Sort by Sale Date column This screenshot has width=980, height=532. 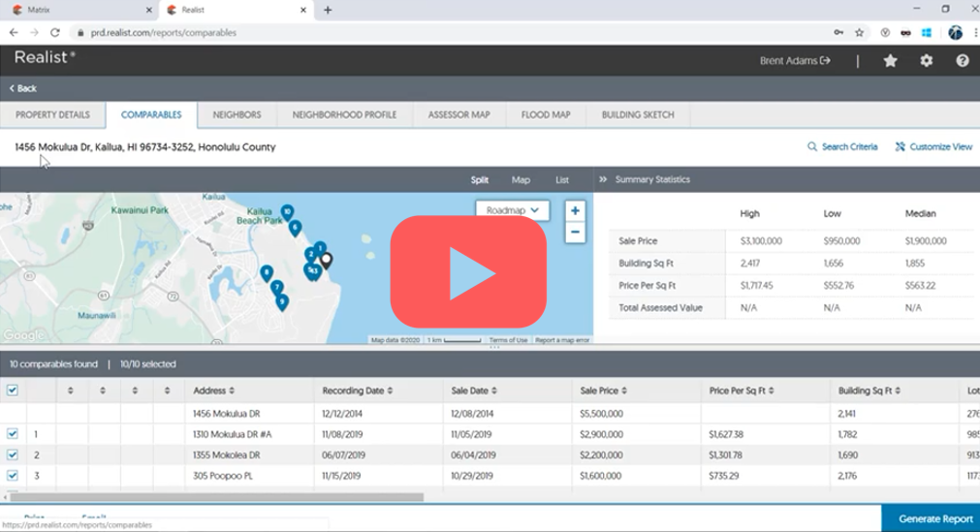(x=474, y=391)
